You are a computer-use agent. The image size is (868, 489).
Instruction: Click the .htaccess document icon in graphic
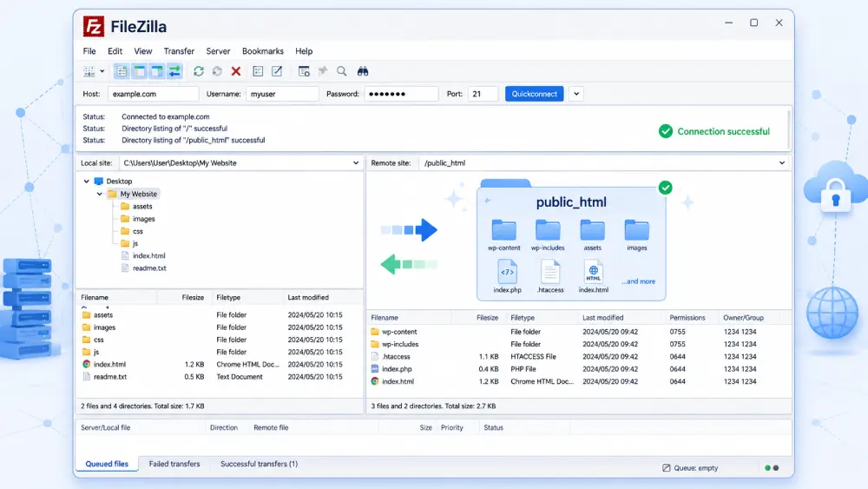pos(549,271)
